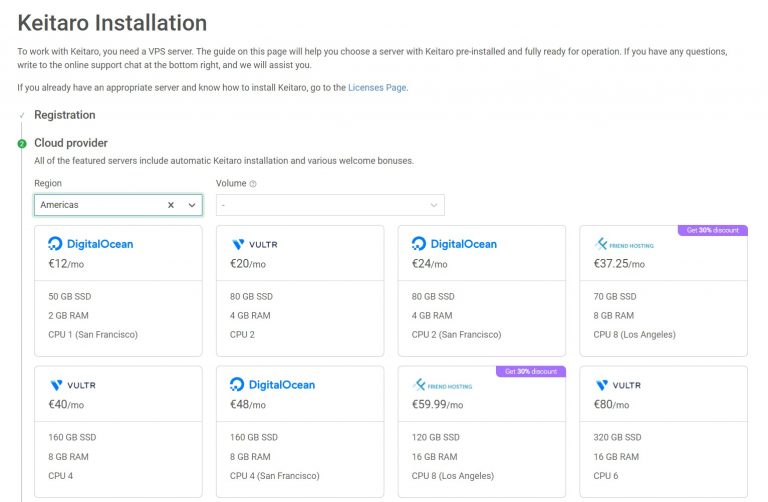Click the CPU 6 spec text

click(606, 476)
